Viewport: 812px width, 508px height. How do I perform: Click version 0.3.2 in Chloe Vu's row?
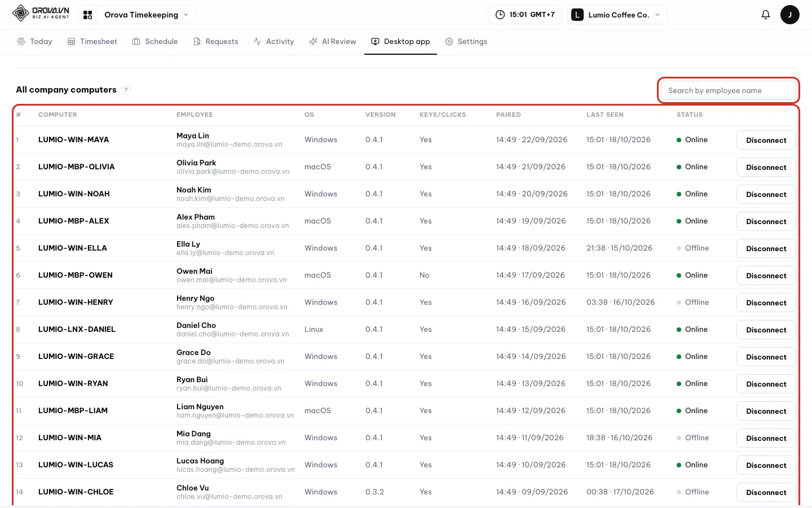pyautogui.click(x=374, y=492)
